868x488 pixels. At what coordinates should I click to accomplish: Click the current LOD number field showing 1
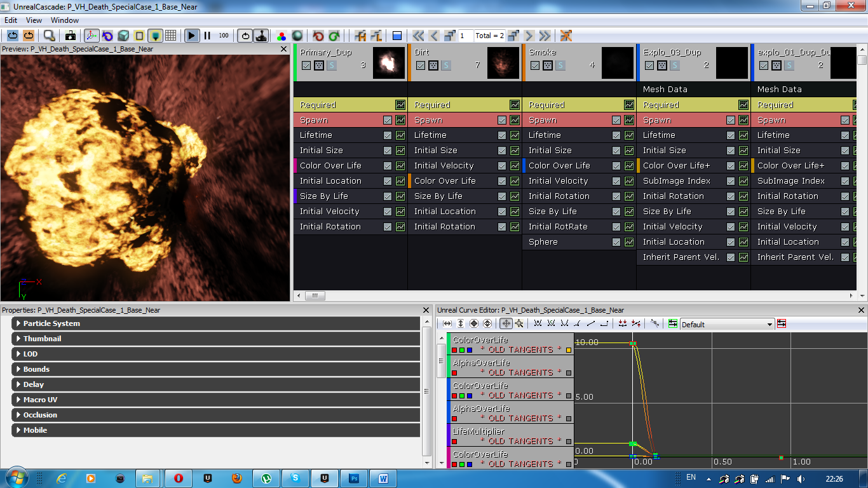pyautogui.click(x=465, y=36)
